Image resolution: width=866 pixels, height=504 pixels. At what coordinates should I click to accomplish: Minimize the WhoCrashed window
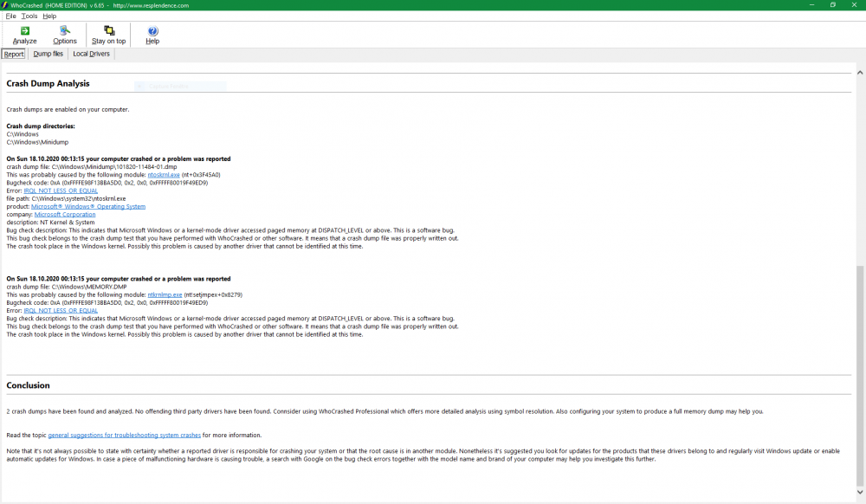click(x=812, y=5)
